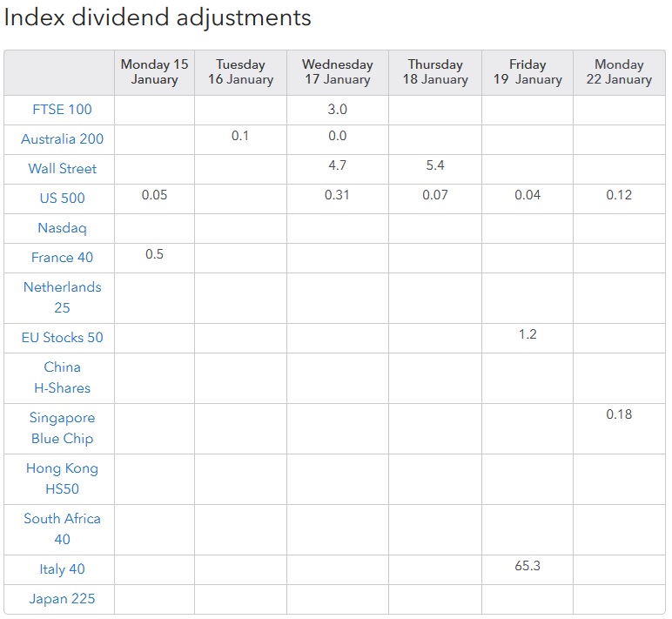
Task: Click US 500 value 0.31
Action: click(337, 195)
